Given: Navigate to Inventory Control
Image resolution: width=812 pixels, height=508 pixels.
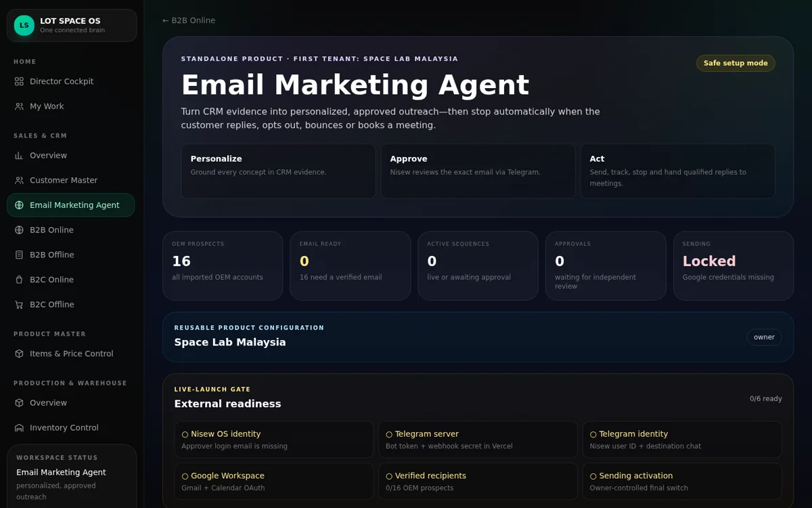Looking at the screenshot, I should pyautogui.click(x=71, y=428).
